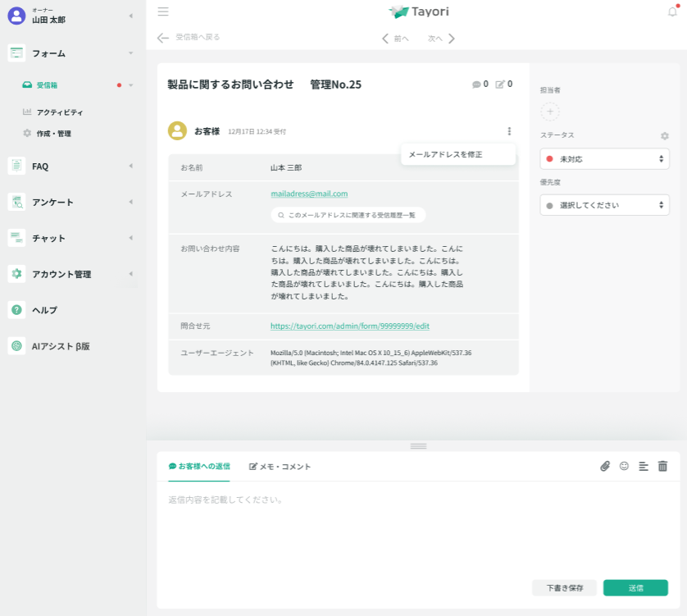
Task: Expand the アンケート section arrow
Action: (x=130, y=202)
